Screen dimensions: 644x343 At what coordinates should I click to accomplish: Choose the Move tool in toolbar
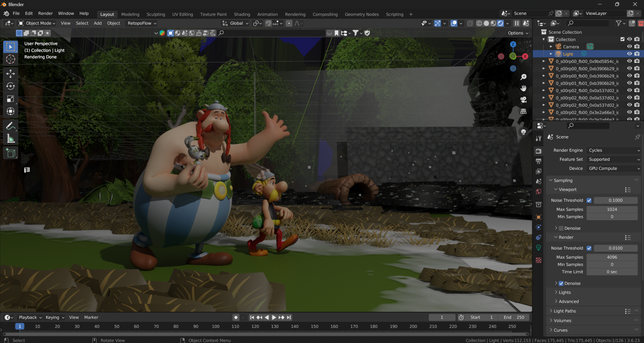click(11, 74)
